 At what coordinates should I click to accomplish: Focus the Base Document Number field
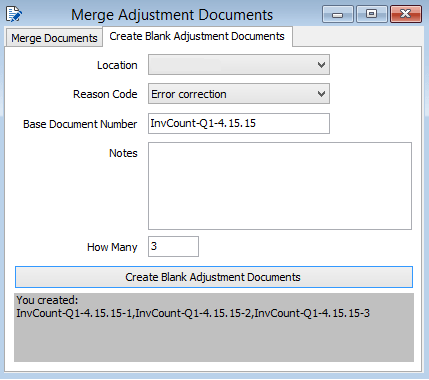[x=239, y=124]
